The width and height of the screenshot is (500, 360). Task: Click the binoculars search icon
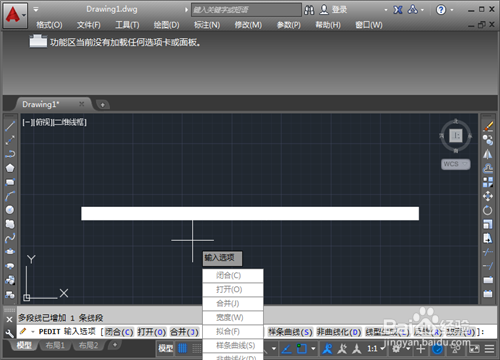(x=309, y=10)
